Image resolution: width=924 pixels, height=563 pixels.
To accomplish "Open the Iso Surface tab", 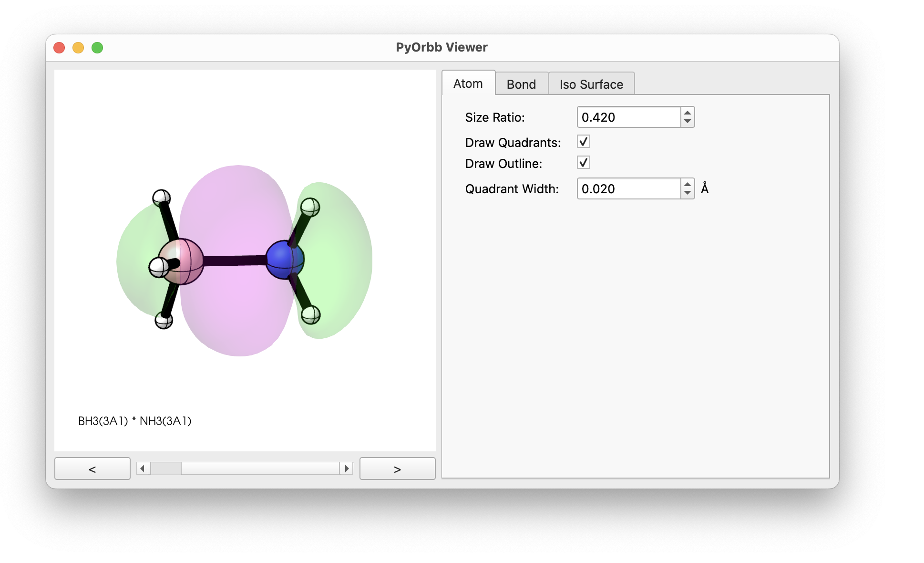I will click(x=591, y=84).
